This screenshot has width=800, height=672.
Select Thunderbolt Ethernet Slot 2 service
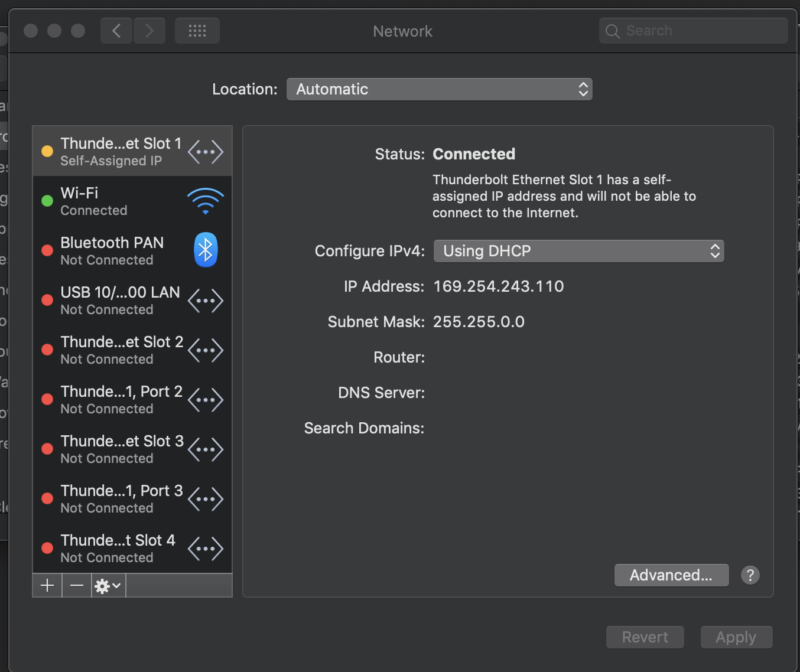click(132, 350)
